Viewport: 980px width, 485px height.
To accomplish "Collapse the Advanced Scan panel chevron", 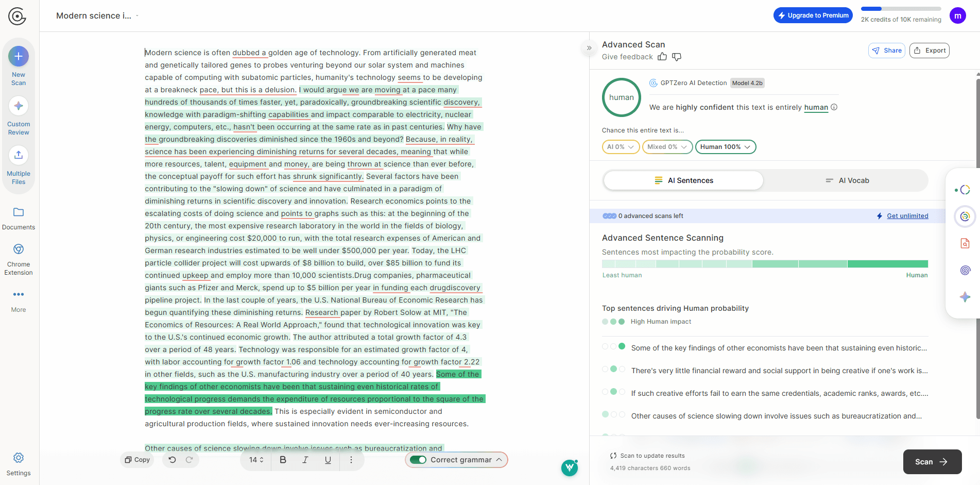I will [x=589, y=48].
